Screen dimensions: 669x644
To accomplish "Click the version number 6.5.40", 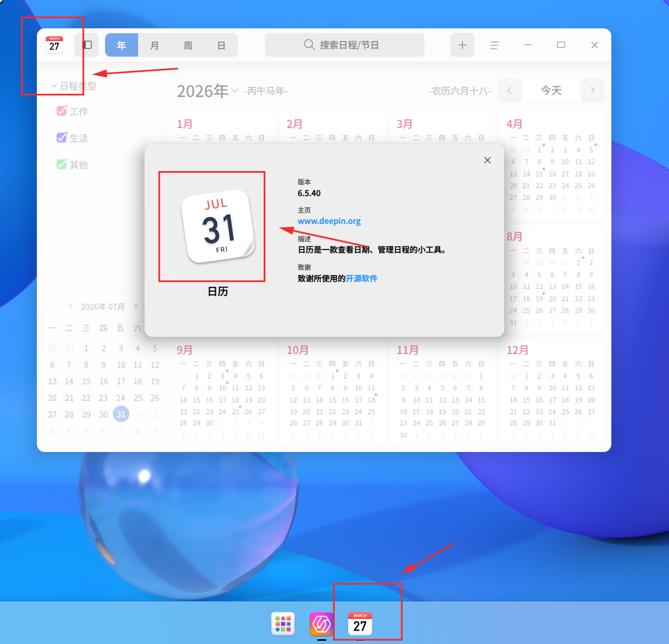I will [x=309, y=193].
